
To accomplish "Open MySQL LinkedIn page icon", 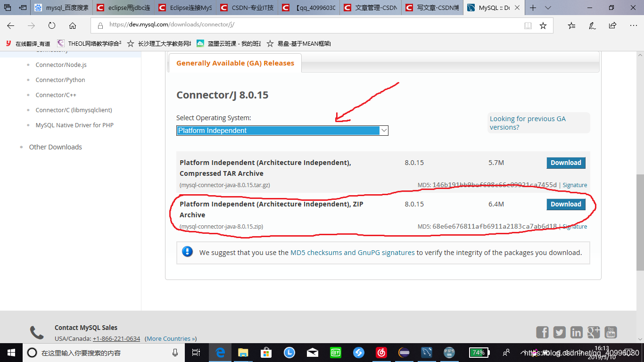I will (577, 332).
